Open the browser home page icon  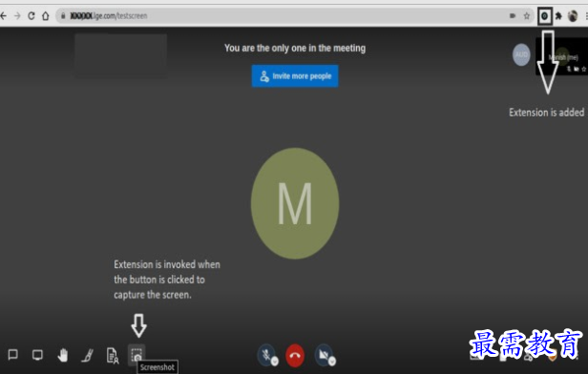(46, 15)
